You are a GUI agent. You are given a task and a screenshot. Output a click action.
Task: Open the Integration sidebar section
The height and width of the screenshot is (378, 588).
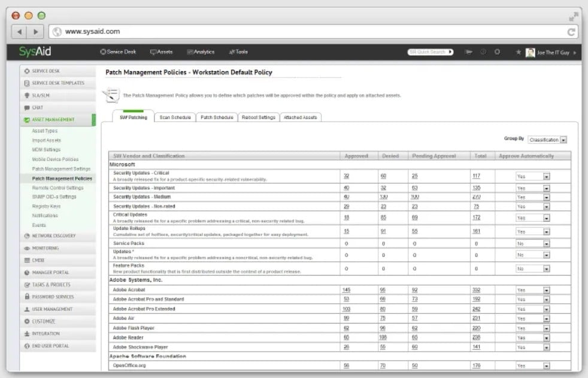pyautogui.click(x=57, y=334)
